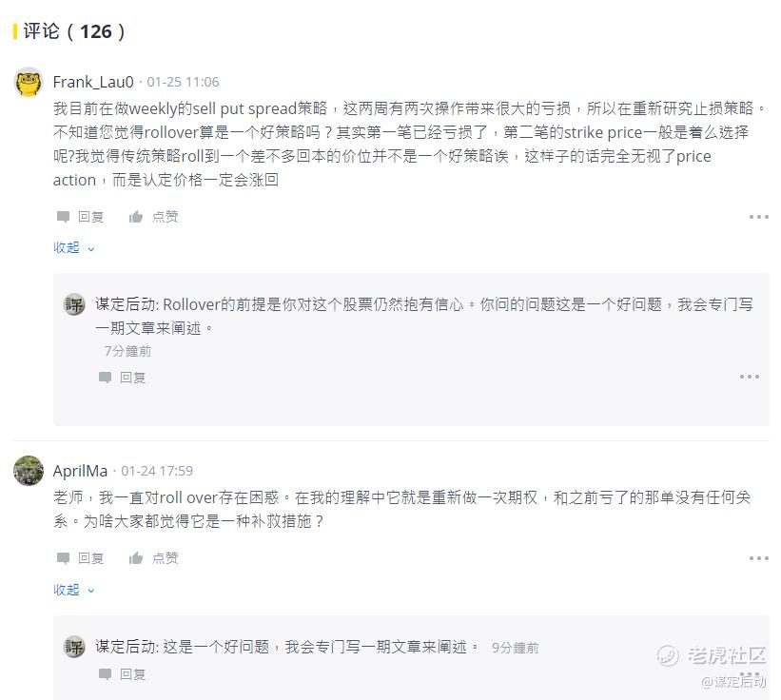Open more options on the Rollover reply
Viewport: 781px width, 700px height.
750,377
